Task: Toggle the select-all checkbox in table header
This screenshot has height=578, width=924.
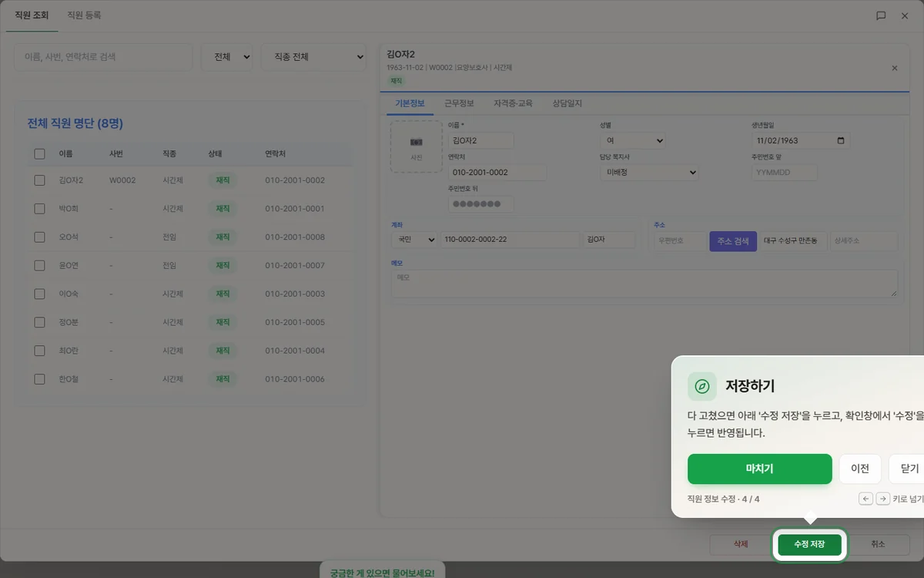Action: pyautogui.click(x=40, y=154)
